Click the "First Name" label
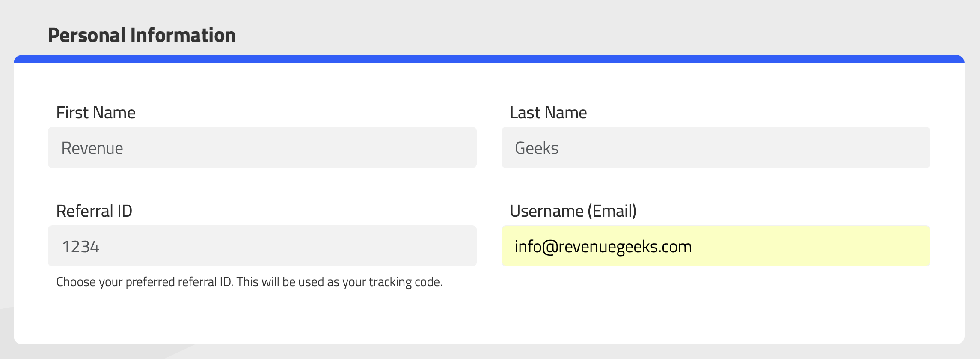This screenshot has width=980, height=359. click(x=96, y=113)
